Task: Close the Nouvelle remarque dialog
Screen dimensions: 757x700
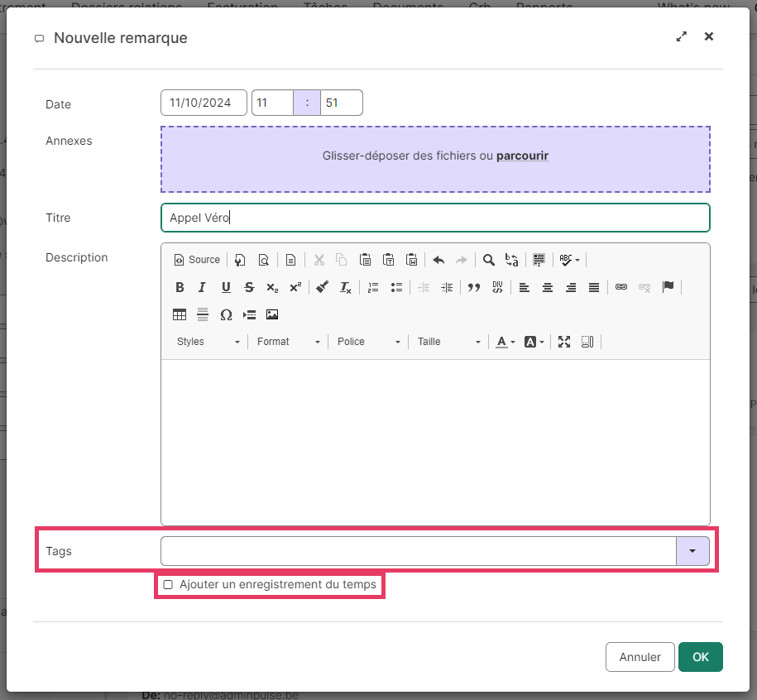Action: [709, 36]
